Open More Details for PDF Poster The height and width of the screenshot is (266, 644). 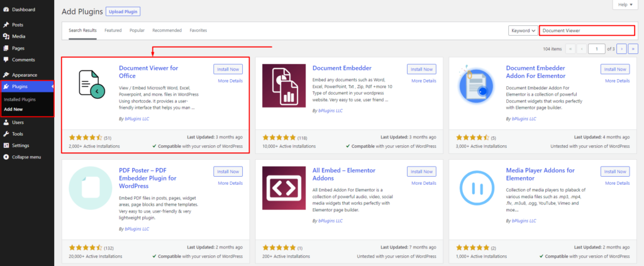pos(230,183)
